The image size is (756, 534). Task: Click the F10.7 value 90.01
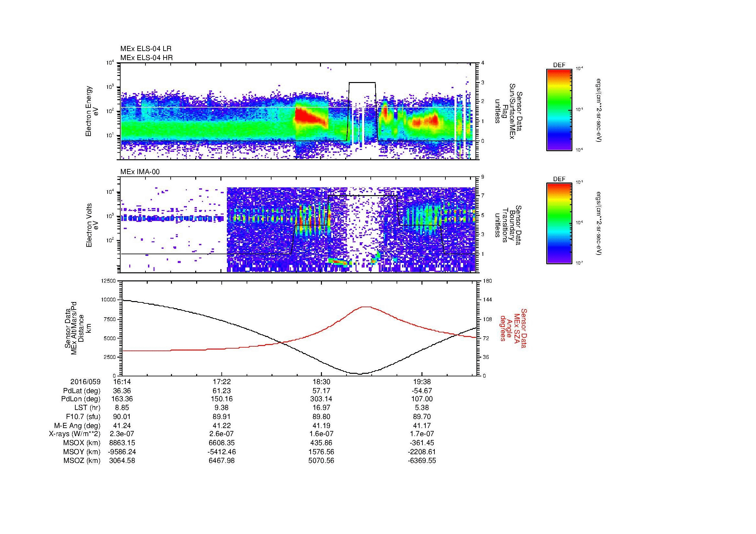click(122, 416)
